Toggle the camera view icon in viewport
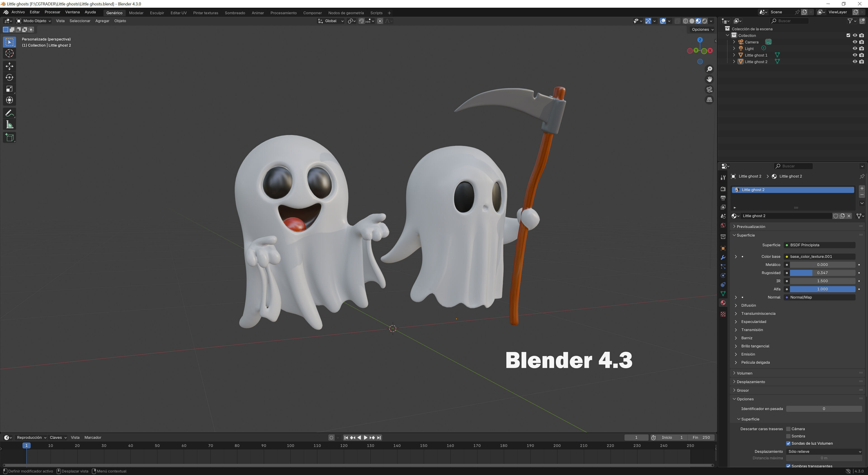868x475 pixels. pyautogui.click(x=709, y=89)
